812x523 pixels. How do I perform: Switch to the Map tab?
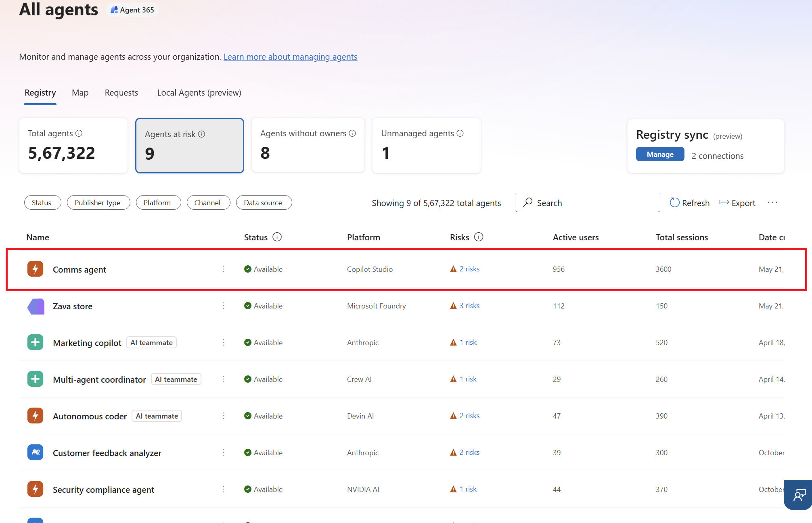80,93
